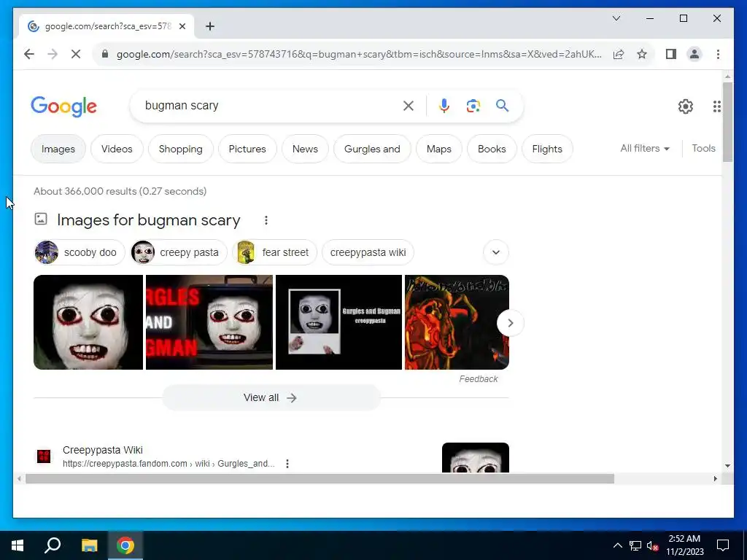Click the horizontal scroll right arrow
The width and height of the screenshot is (747, 560).
point(715,478)
